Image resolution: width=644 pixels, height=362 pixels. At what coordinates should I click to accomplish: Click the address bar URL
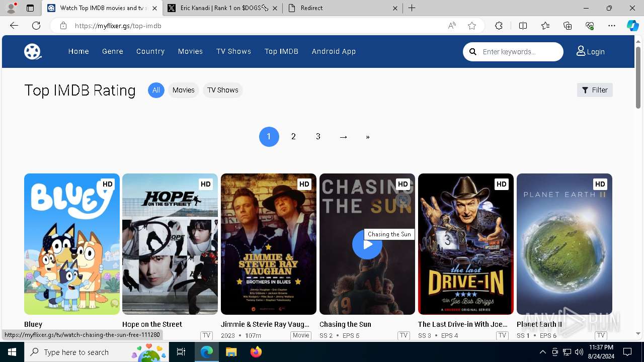click(x=118, y=26)
